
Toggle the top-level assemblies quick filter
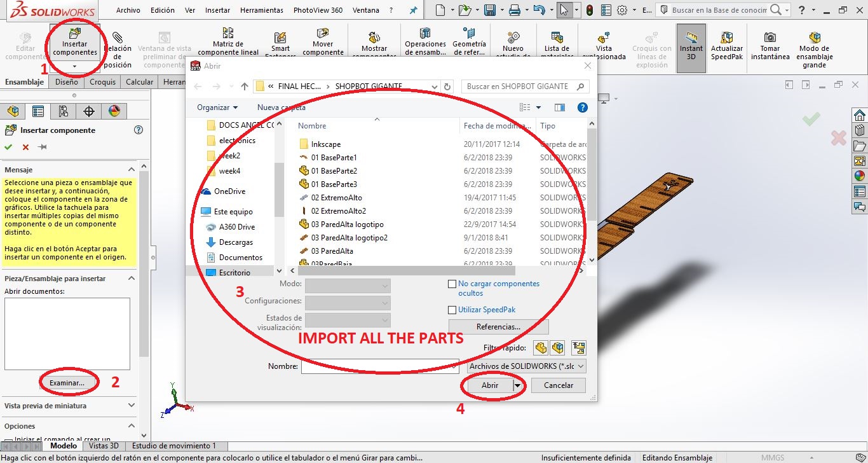coord(579,347)
